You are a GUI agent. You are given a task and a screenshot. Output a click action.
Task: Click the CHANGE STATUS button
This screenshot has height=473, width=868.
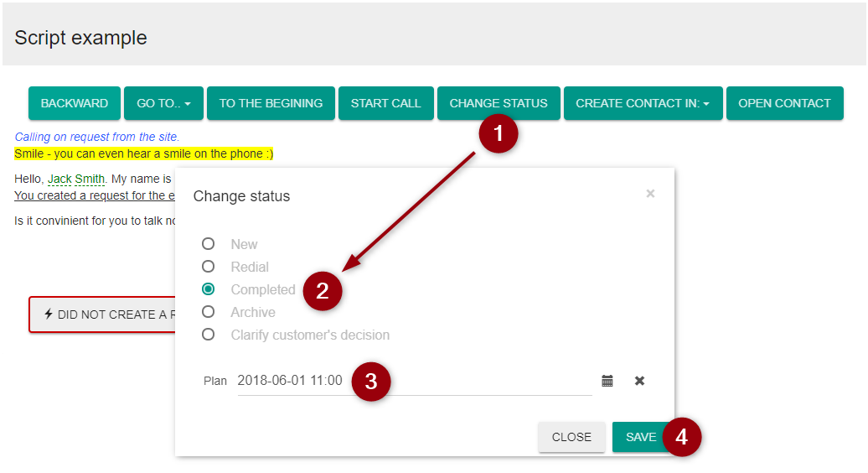point(499,103)
